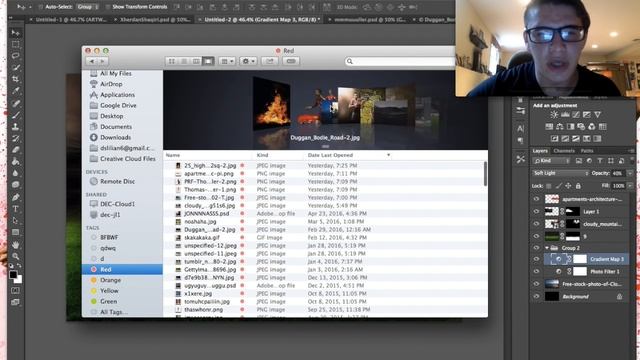Select the Brush tool

coord(16,115)
